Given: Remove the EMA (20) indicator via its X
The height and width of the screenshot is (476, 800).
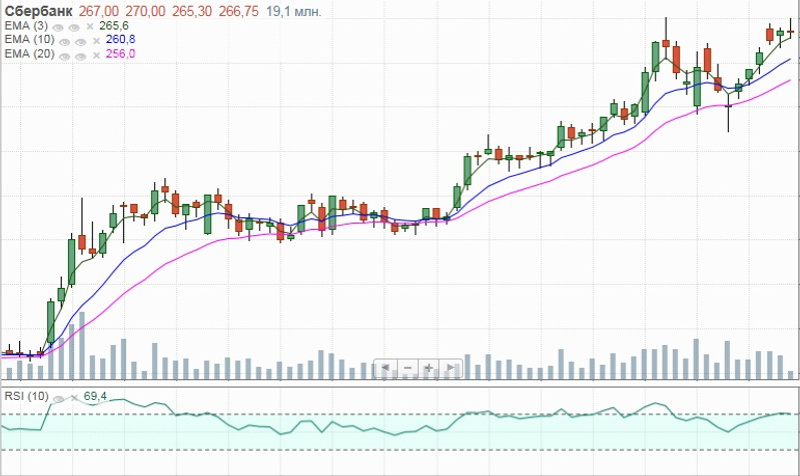Looking at the screenshot, I should click(95, 54).
